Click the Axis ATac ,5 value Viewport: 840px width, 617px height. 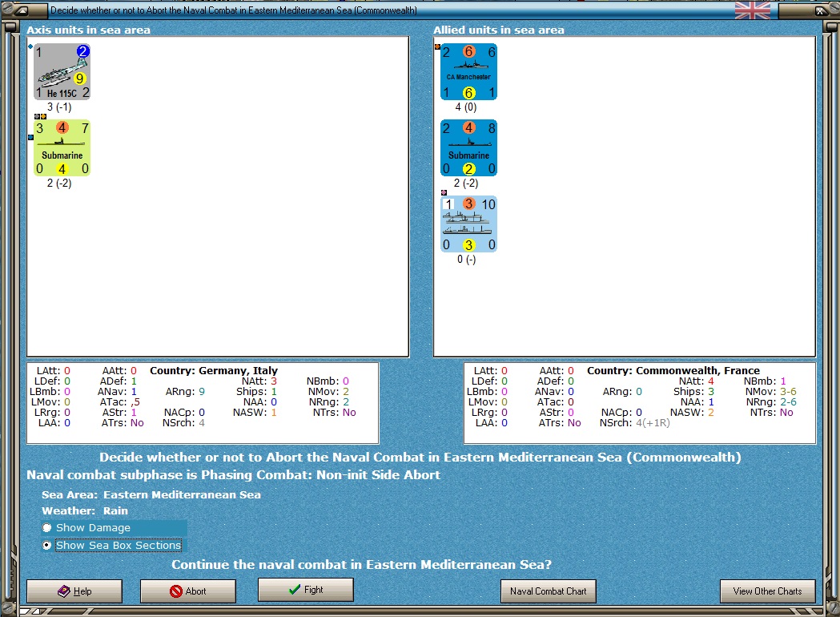point(135,401)
